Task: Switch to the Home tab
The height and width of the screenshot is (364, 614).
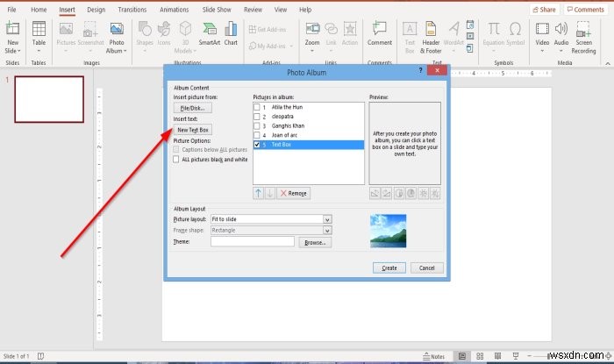Action: click(39, 10)
